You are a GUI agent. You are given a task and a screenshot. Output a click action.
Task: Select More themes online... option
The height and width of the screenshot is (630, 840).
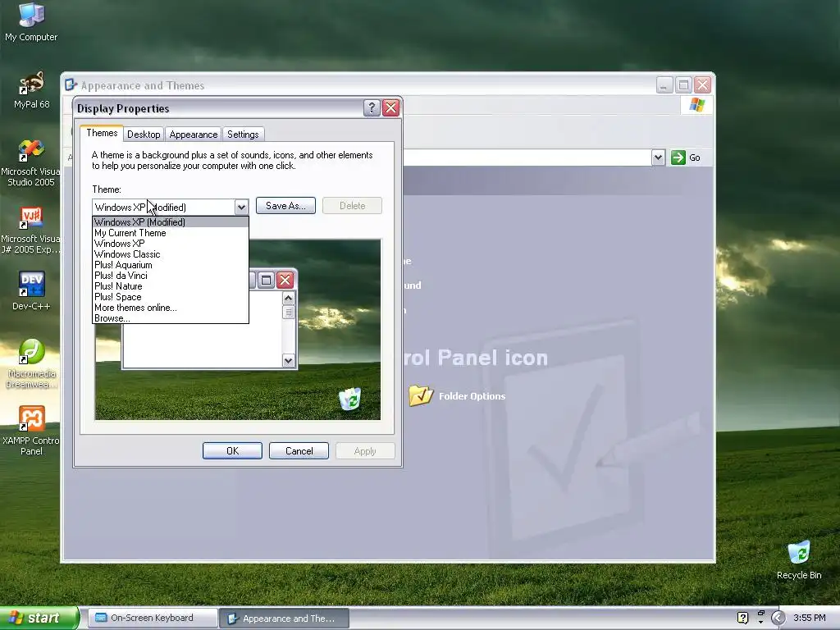coord(171,308)
